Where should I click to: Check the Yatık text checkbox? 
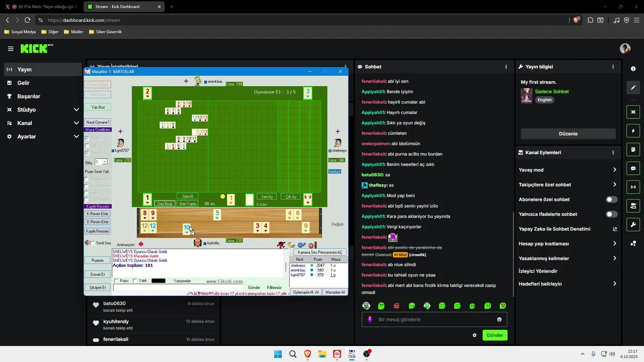click(135, 281)
